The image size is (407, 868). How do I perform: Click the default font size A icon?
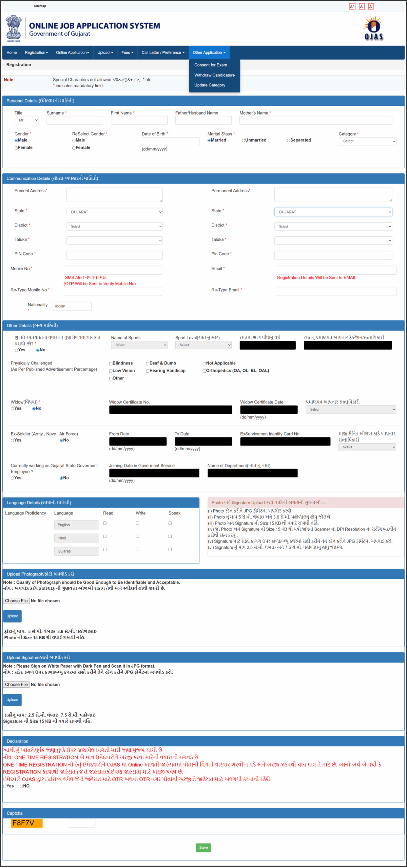click(x=362, y=6)
